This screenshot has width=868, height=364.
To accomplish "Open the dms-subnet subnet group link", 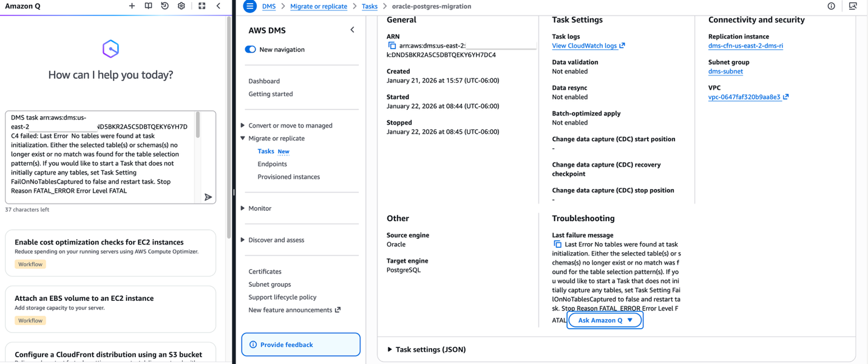I will click(x=725, y=71).
